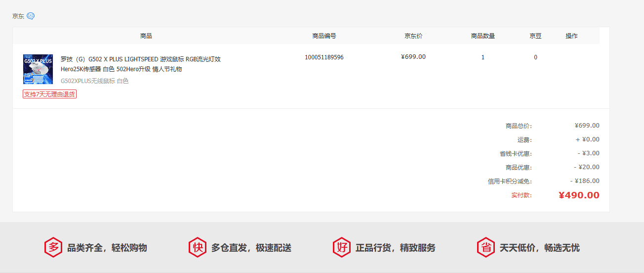Click the 天天低价，畅选无忧 slogan

point(540,248)
